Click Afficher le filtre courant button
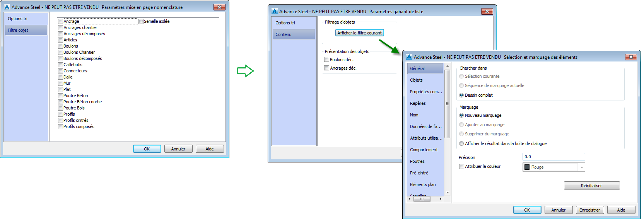 (360, 33)
